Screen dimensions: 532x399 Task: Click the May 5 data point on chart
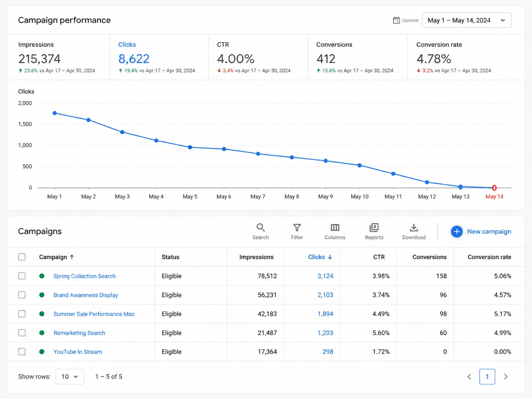[x=190, y=147]
